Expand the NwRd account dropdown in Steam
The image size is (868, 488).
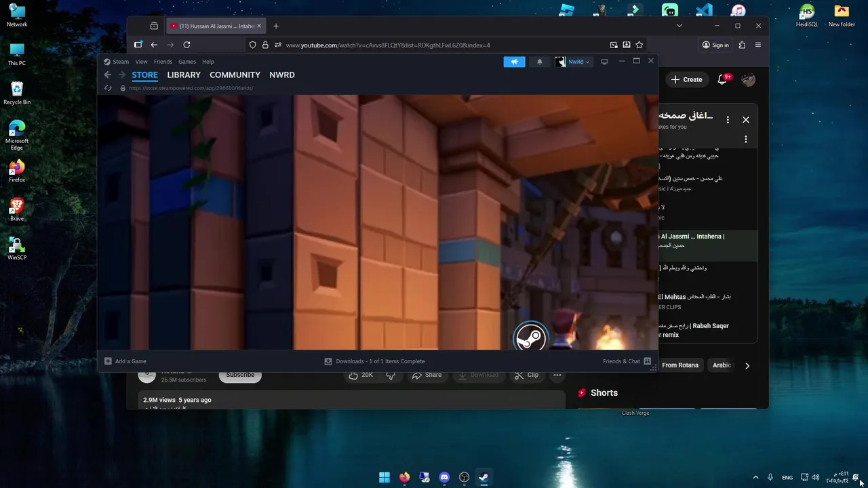click(574, 62)
